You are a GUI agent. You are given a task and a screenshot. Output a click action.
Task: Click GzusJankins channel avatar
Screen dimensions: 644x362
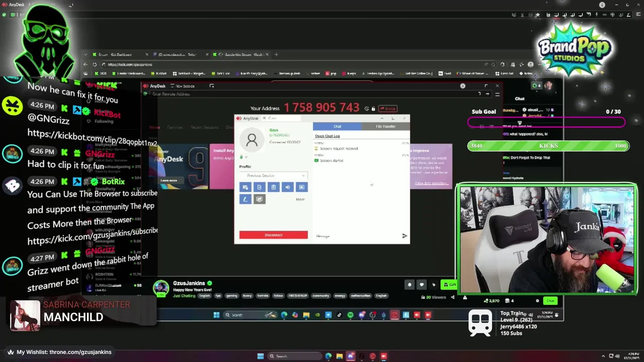point(161,288)
